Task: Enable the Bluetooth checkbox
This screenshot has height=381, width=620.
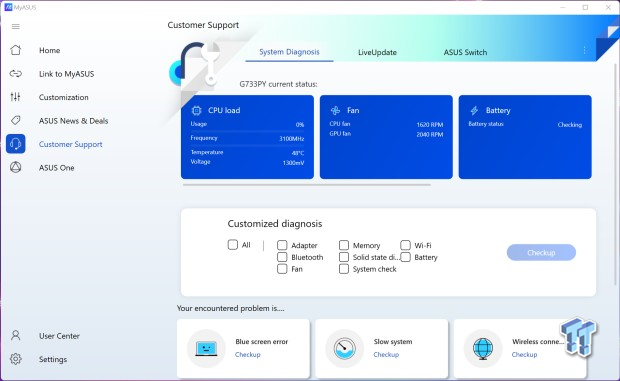Action: (282, 257)
